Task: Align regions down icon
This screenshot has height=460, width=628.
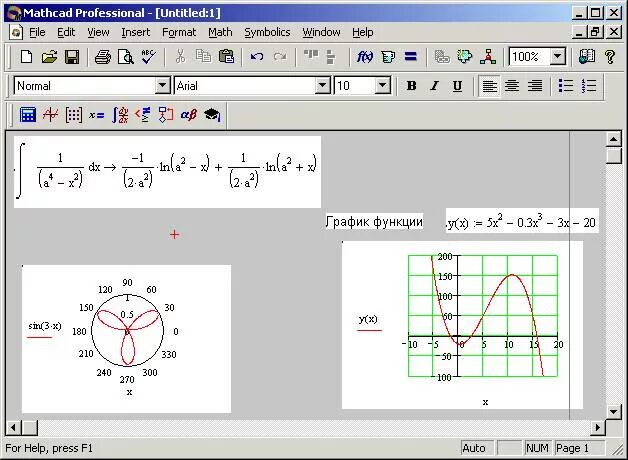Action: point(331,57)
